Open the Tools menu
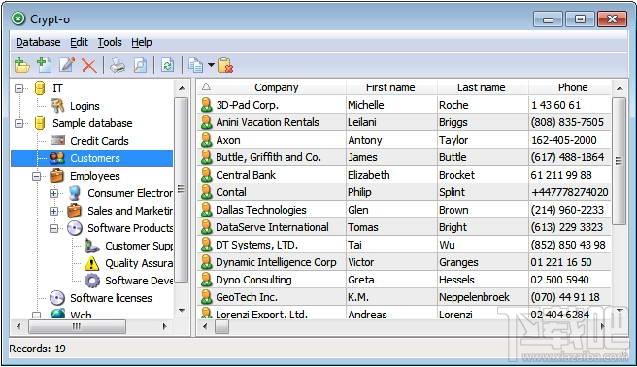This screenshot has height=367, width=637. (x=109, y=42)
